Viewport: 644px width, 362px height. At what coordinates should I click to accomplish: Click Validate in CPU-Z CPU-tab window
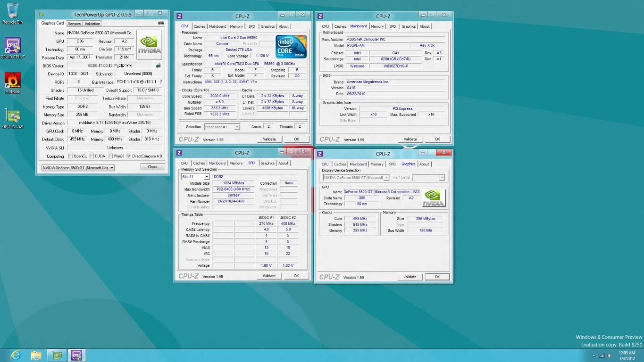pos(269,139)
